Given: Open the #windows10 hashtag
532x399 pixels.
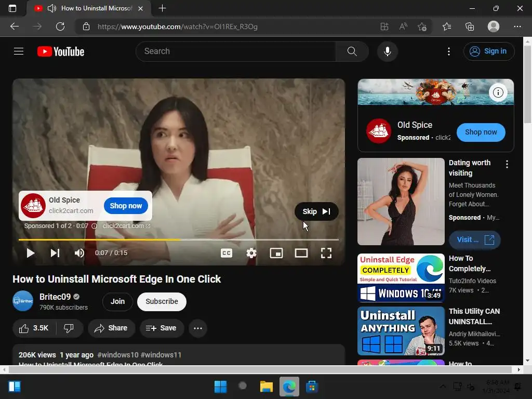Looking at the screenshot, I should pos(118,355).
